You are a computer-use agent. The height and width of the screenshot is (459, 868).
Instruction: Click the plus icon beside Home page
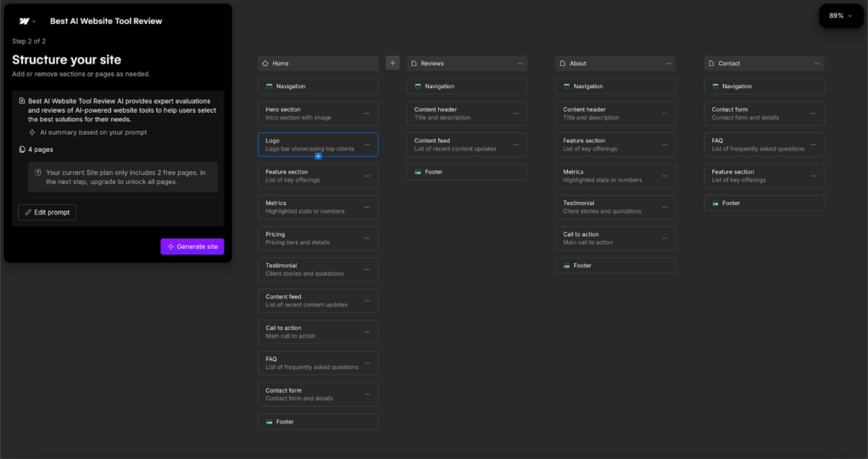392,63
